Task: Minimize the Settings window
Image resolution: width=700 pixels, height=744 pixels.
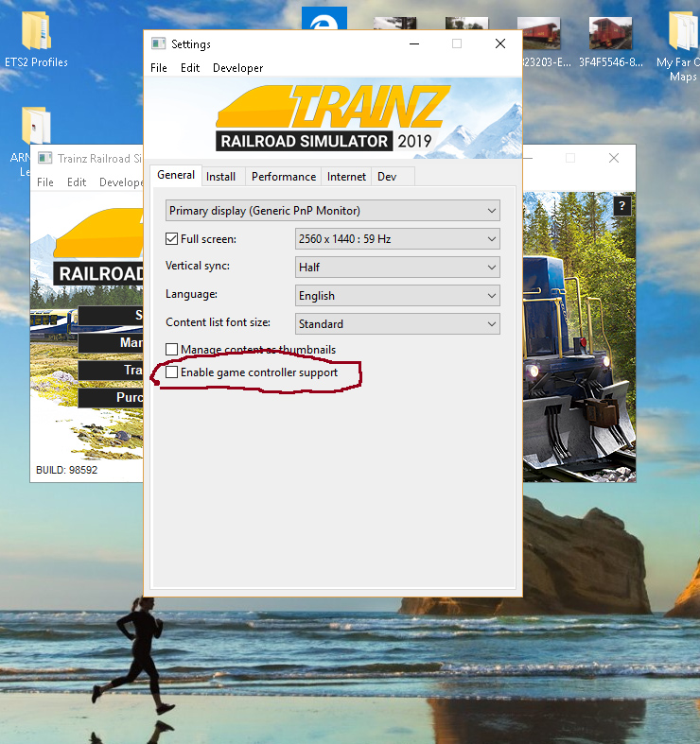Action: tap(414, 43)
